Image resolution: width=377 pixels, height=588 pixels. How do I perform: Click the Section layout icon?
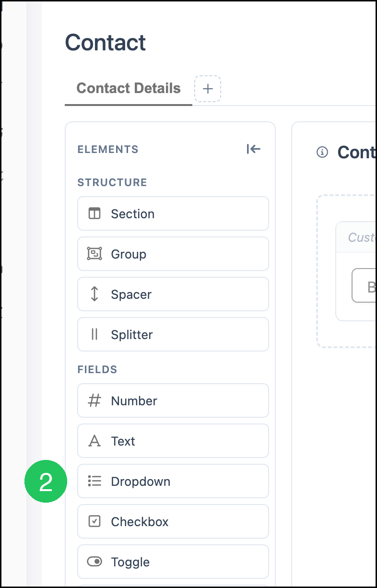pyautogui.click(x=94, y=213)
